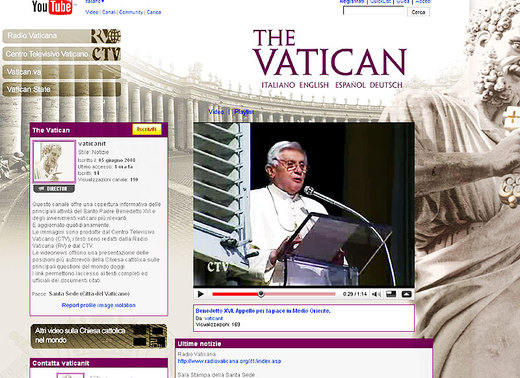The image size is (520, 378).
Task: Choose ENGLISH language under The Vatican
Action: 314,85
